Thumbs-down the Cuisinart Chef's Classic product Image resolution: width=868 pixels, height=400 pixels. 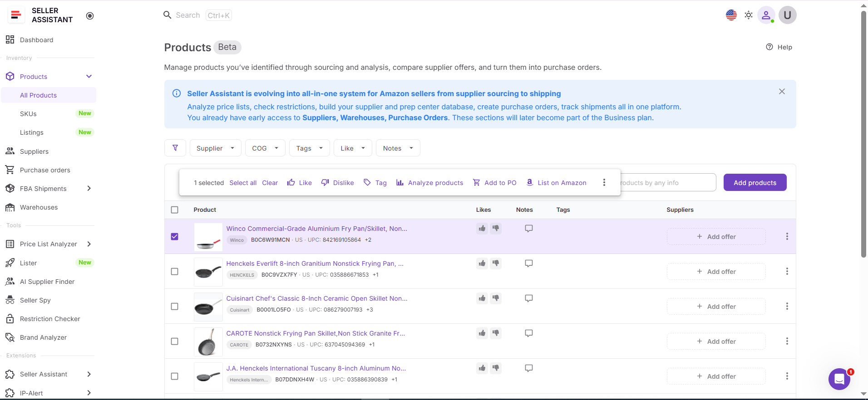pos(496,298)
